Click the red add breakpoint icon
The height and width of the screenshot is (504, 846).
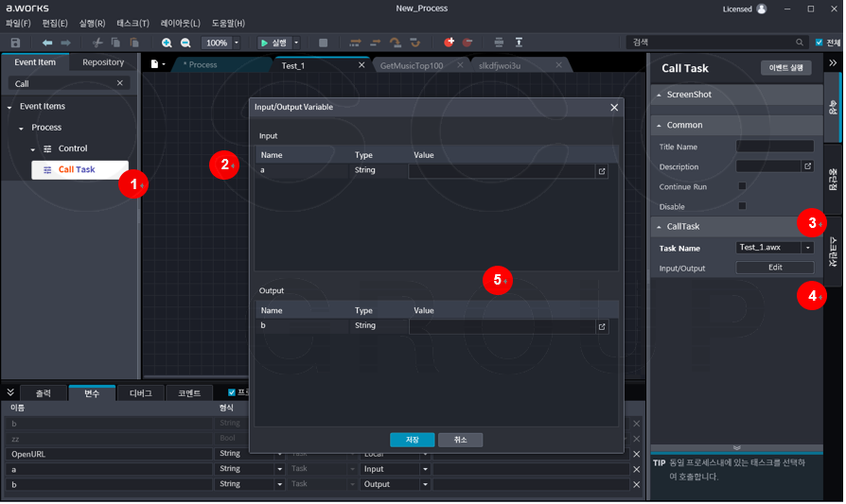(x=449, y=43)
